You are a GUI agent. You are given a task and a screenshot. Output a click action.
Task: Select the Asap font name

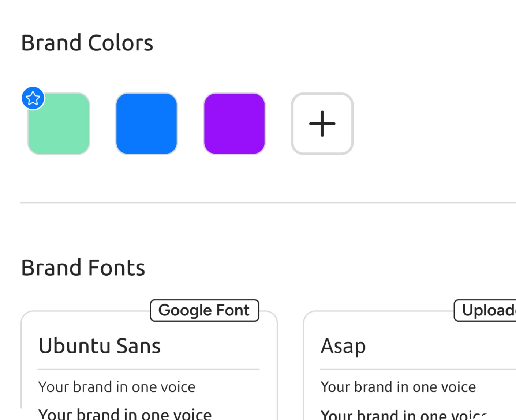click(x=343, y=346)
